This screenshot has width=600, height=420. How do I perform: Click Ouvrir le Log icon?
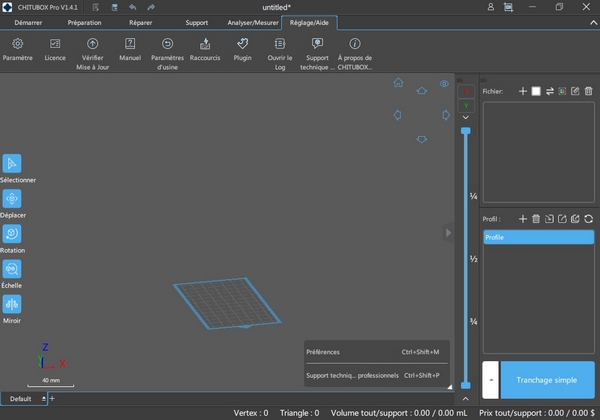coord(280,44)
